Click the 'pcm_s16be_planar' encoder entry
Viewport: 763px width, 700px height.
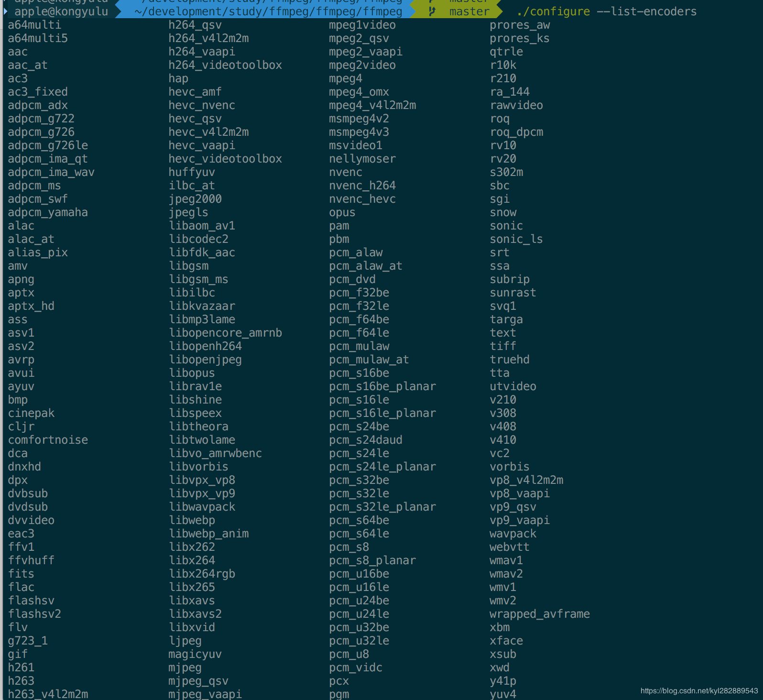pos(382,386)
